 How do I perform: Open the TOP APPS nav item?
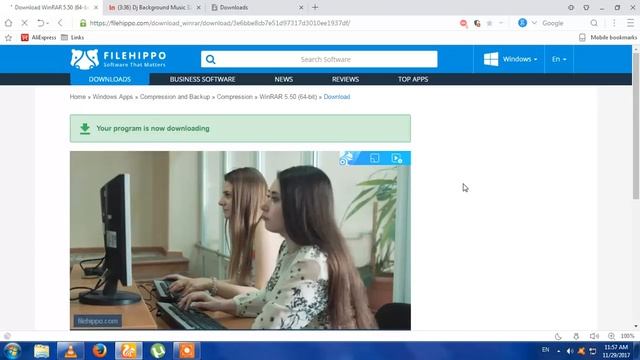click(413, 79)
